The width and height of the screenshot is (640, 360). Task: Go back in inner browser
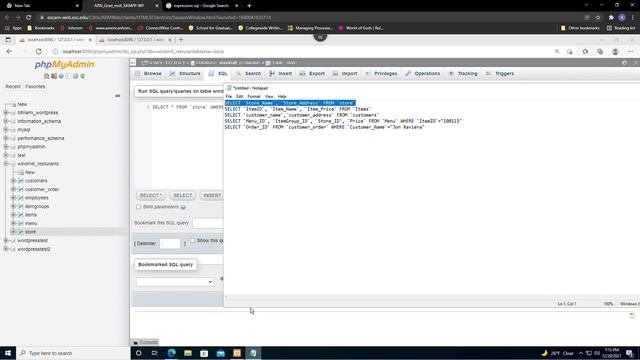click(9, 51)
